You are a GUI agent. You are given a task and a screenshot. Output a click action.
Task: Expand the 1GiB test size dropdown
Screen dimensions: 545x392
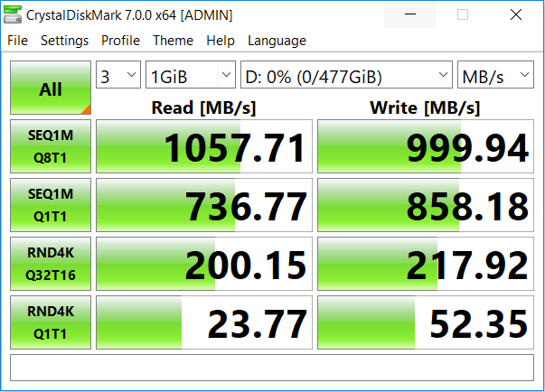click(x=191, y=76)
